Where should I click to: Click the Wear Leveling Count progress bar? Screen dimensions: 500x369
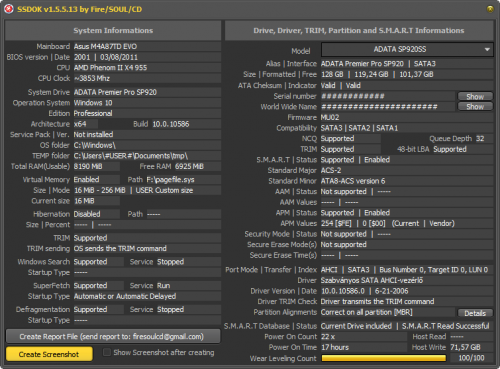pos(384,358)
